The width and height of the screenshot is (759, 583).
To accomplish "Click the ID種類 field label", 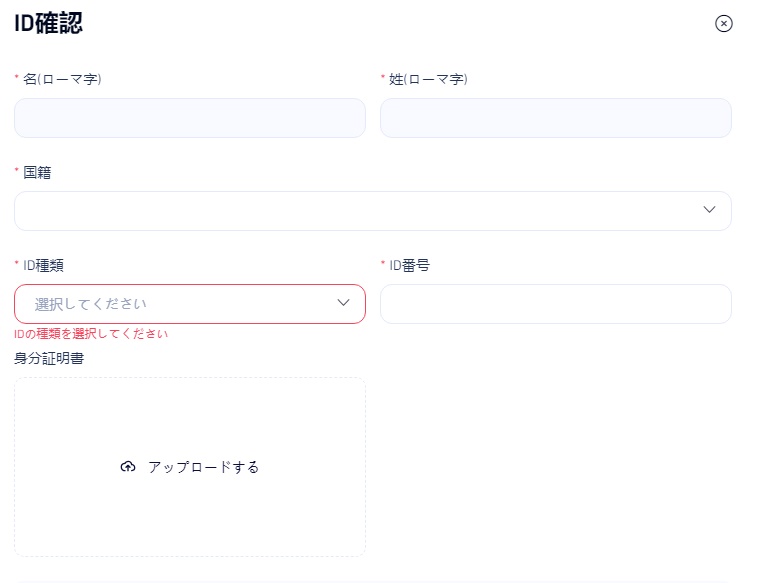I will point(45,265).
